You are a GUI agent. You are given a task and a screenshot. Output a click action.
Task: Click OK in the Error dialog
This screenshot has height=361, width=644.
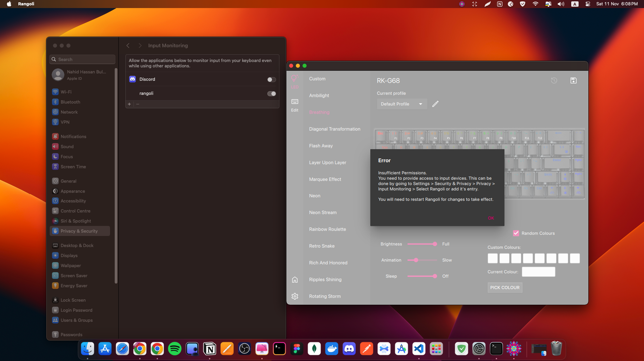click(491, 218)
